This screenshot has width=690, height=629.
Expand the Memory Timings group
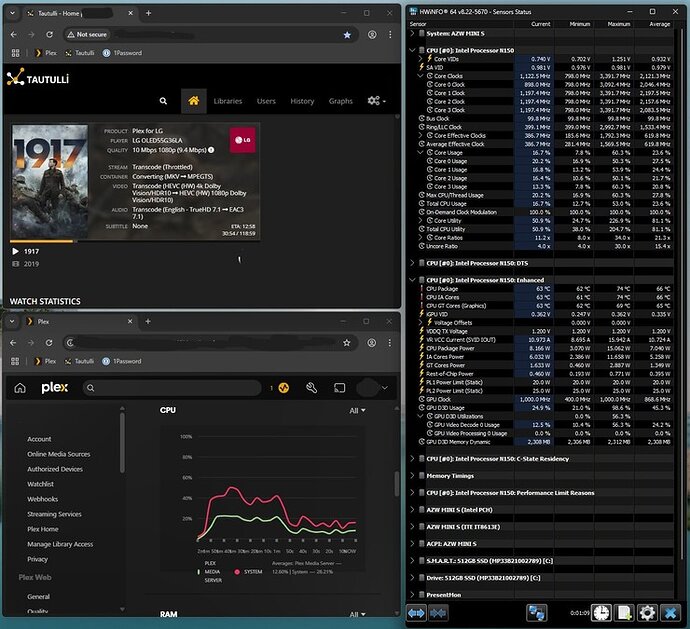pyautogui.click(x=412, y=476)
